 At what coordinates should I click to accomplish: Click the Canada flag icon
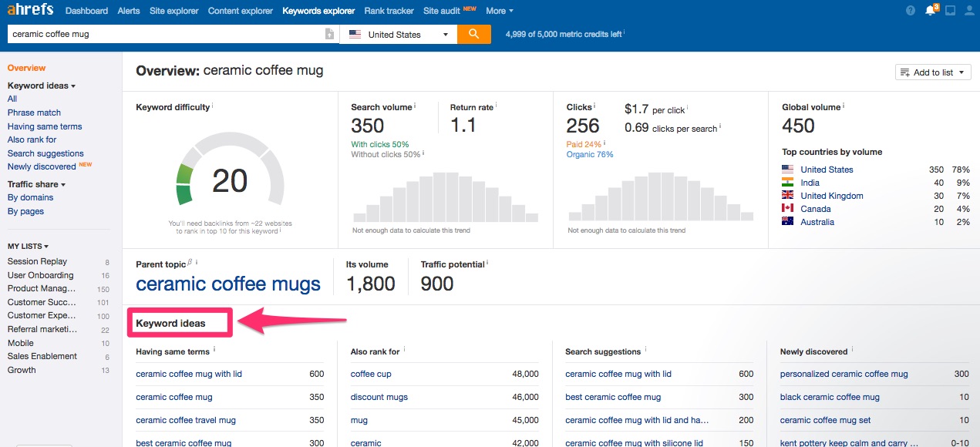point(787,209)
